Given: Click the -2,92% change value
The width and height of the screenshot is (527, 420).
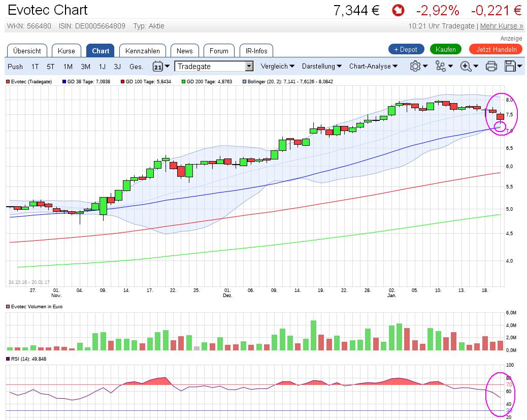Looking at the screenshot, I should tap(438, 11).
